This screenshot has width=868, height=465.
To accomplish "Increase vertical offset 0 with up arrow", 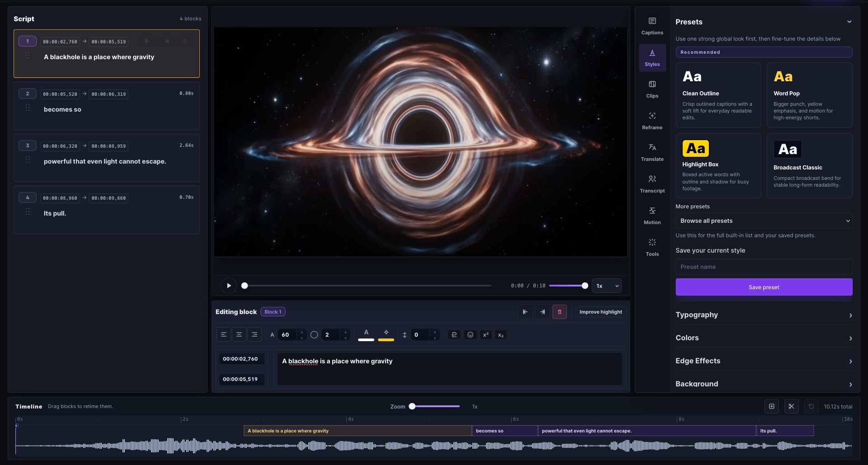I will (x=434, y=332).
